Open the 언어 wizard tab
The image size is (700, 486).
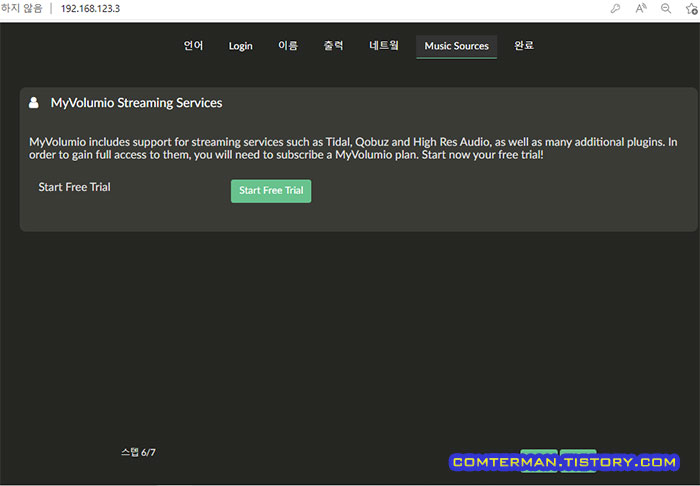pyautogui.click(x=193, y=46)
